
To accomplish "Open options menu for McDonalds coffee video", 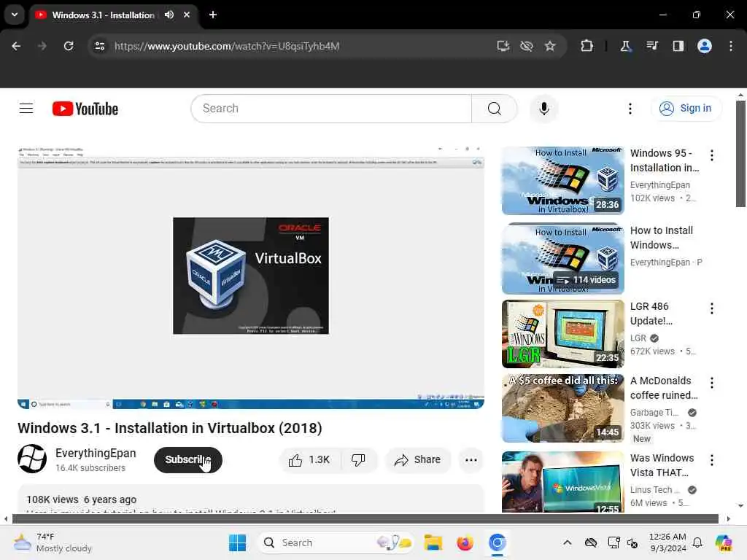I will [x=711, y=383].
